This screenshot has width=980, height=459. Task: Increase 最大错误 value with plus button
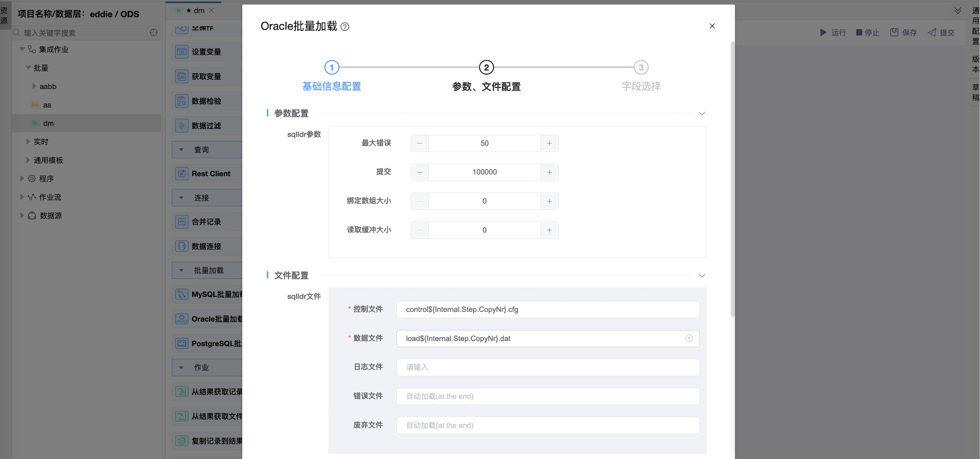coord(549,143)
